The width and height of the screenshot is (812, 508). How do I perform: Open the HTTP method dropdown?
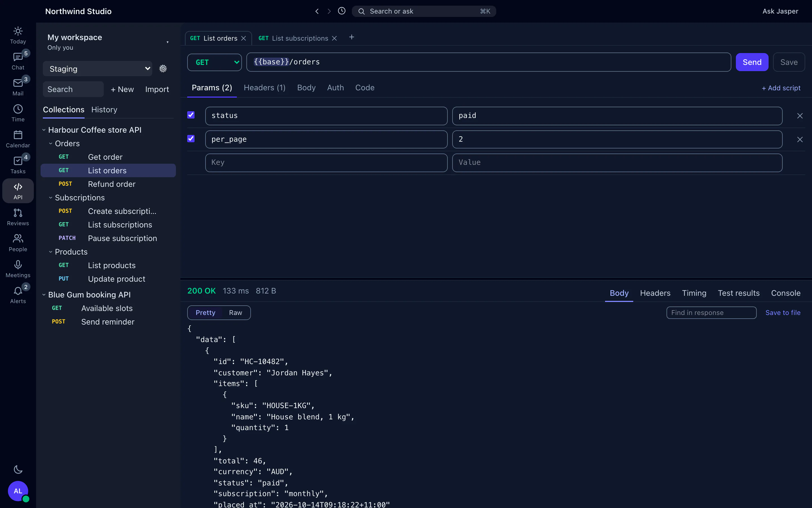point(214,62)
